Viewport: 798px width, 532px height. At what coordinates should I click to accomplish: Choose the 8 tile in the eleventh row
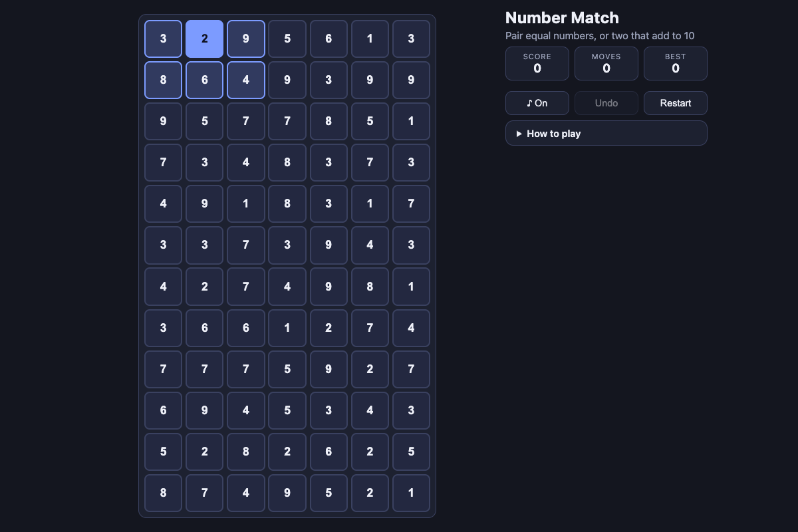tap(246, 452)
